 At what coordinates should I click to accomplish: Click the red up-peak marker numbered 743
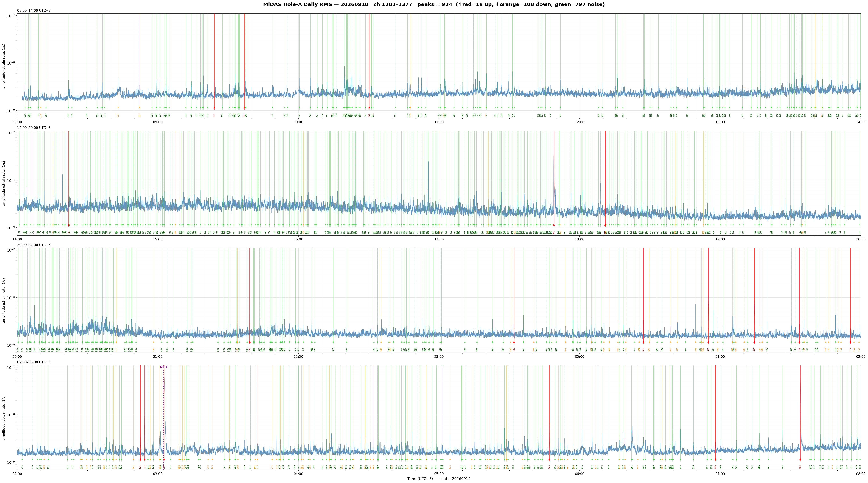[x=145, y=459]
